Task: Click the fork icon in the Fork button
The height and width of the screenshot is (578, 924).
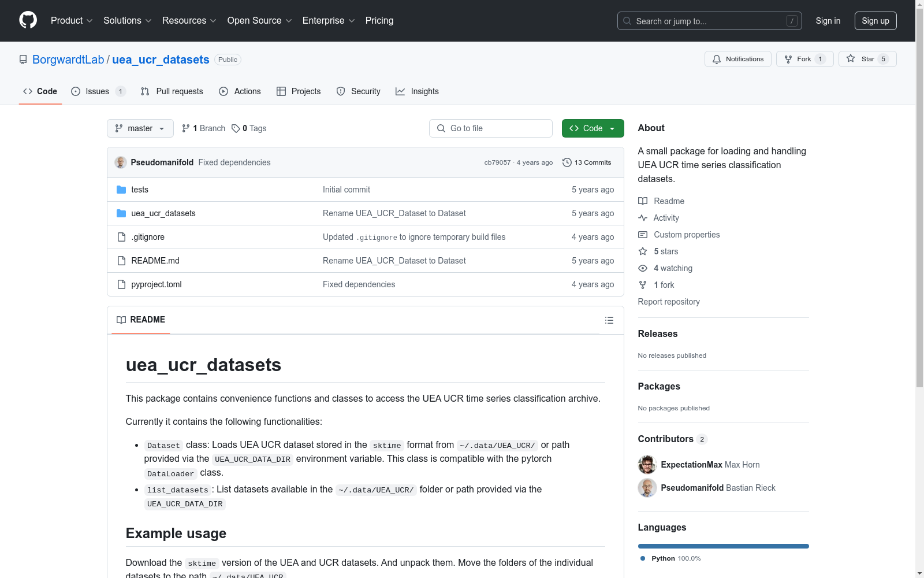Action: (788, 59)
